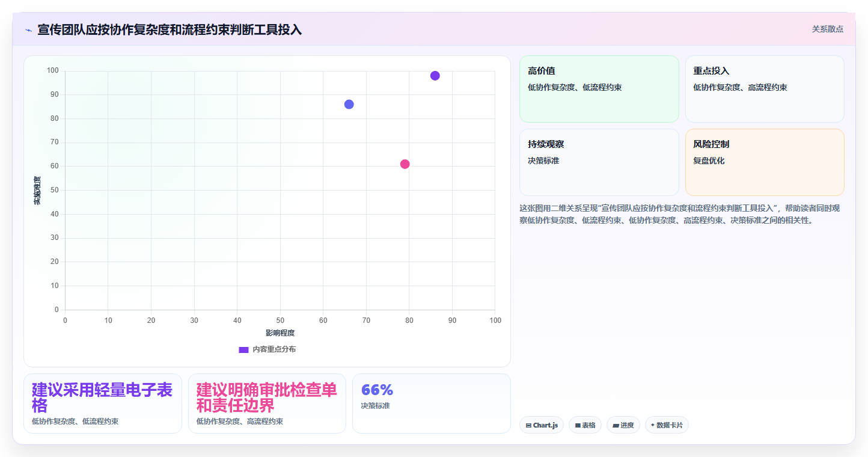Click the 建议采用轻量电子表格 card
Viewport: 868px width, 457px height.
tap(103, 403)
